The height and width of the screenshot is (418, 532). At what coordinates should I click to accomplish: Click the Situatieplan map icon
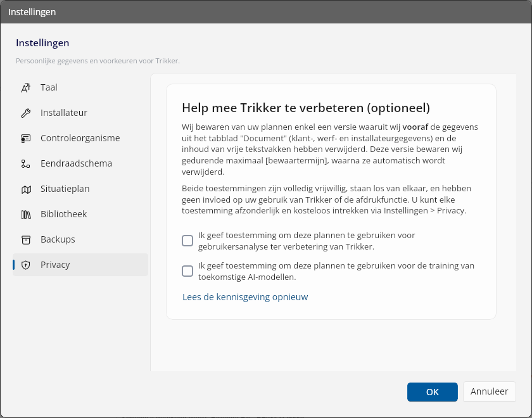pyautogui.click(x=26, y=189)
